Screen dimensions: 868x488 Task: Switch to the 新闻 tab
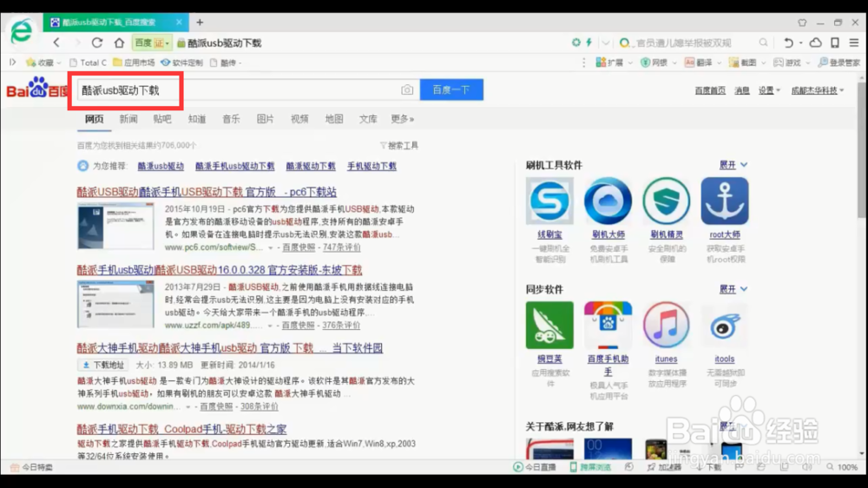click(128, 119)
